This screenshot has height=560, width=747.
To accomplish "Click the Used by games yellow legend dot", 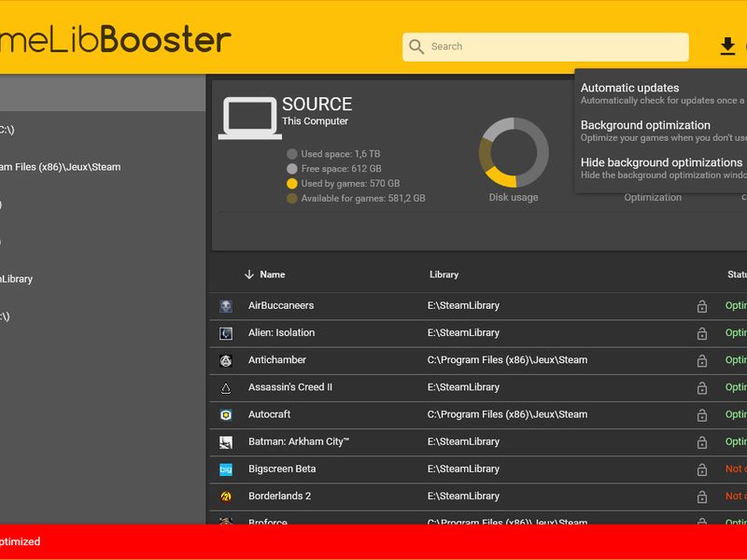I will point(292,183).
